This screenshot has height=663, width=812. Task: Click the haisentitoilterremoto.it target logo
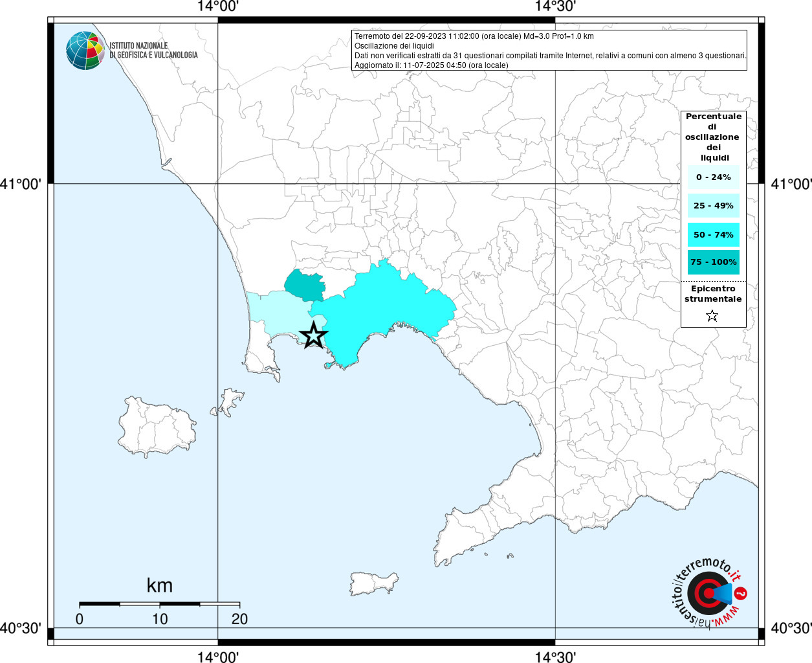point(710,592)
